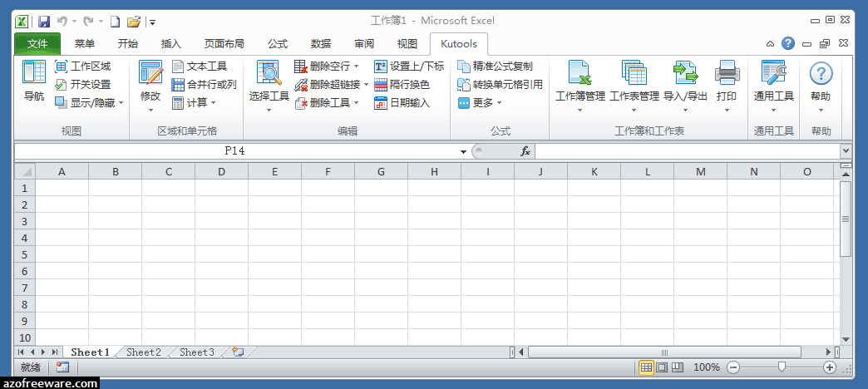Expand the 删除空行 dropdown arrow
Image resolution: width=868 pixels, height=389 pixels.
pos(356,66)
